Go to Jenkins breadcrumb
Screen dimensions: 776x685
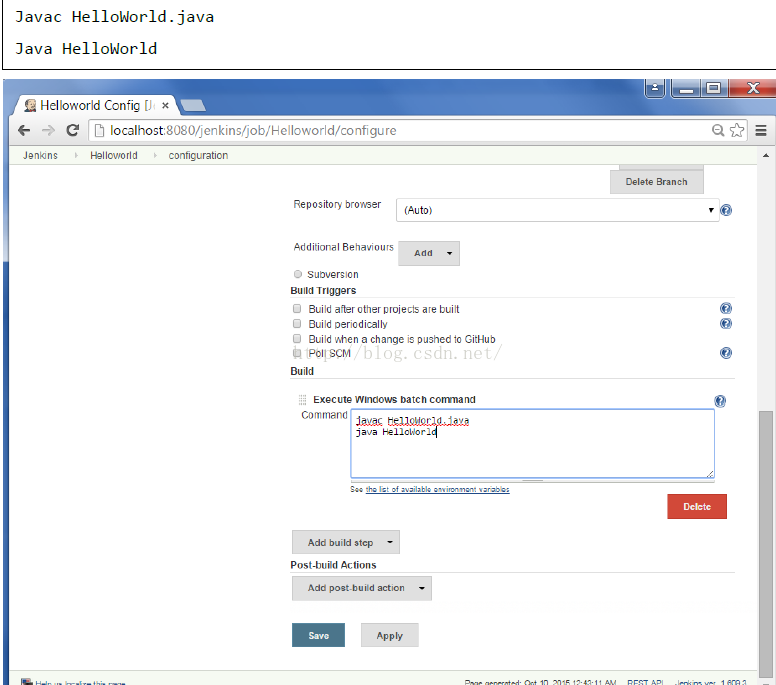40,155
